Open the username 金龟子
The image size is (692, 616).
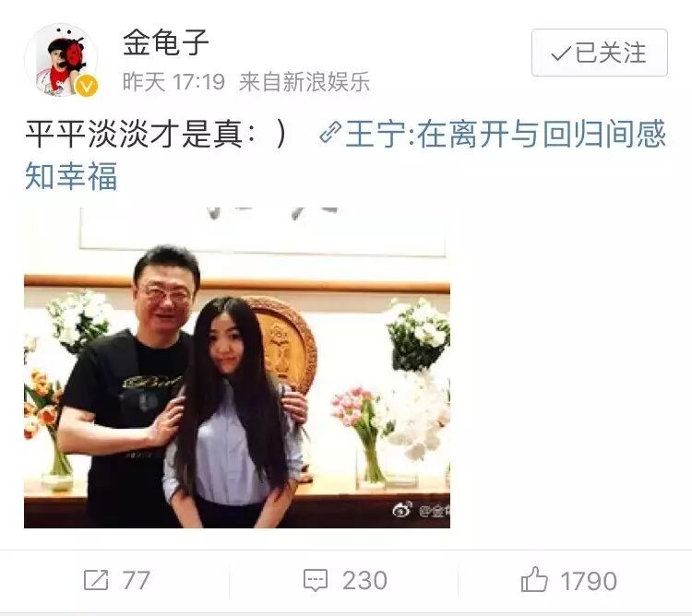click(165, 42)
